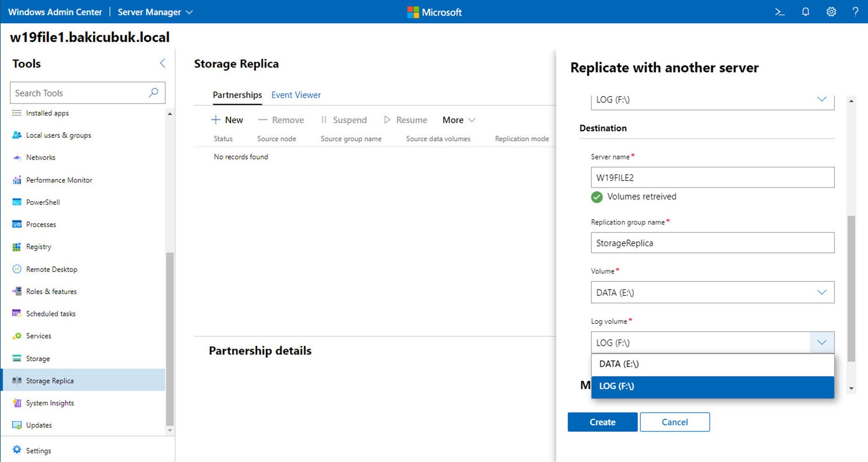Click the Performance Monitor icon

tap(17, 180)
